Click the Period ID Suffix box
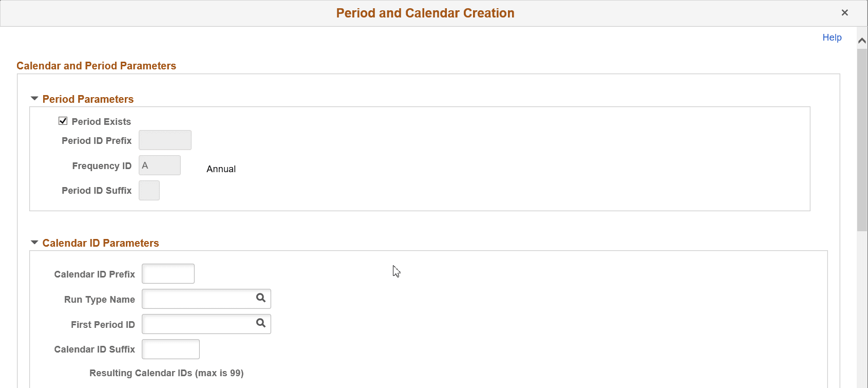The height and width of the screenshot is (388, 868). (149, 190)
